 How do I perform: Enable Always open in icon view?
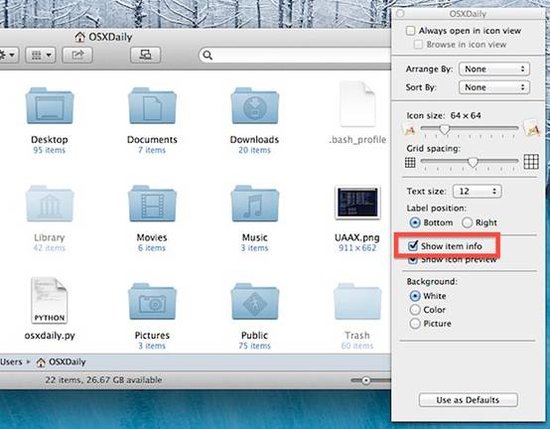click(x=410, y=31)
